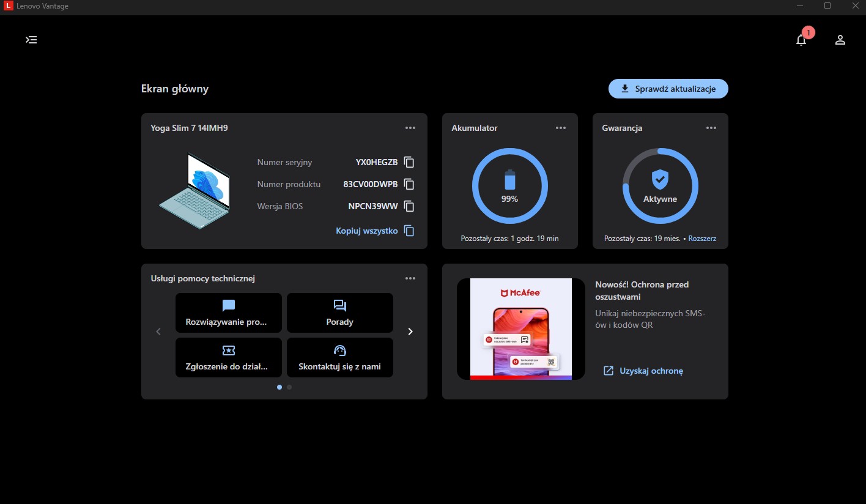Open the navigation menu icon
The width and height of the screenshot is (866, 504).
pos(31,40)
